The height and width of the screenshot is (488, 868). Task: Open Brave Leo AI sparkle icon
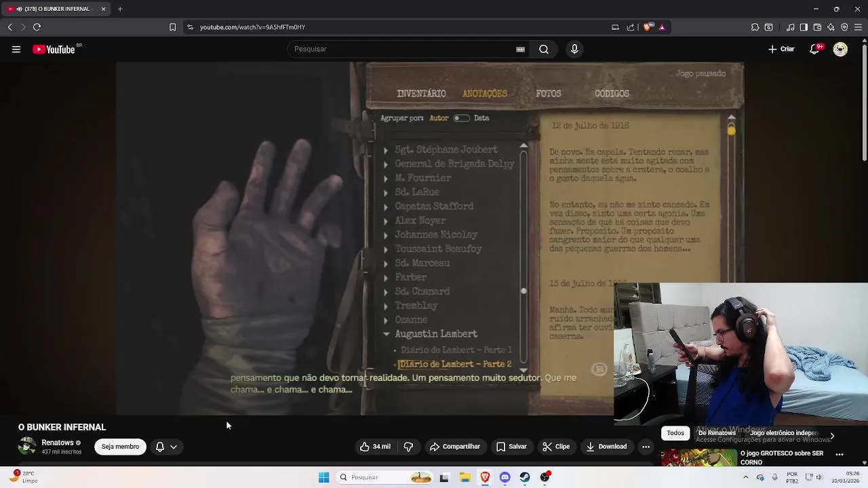pos(831,27)
